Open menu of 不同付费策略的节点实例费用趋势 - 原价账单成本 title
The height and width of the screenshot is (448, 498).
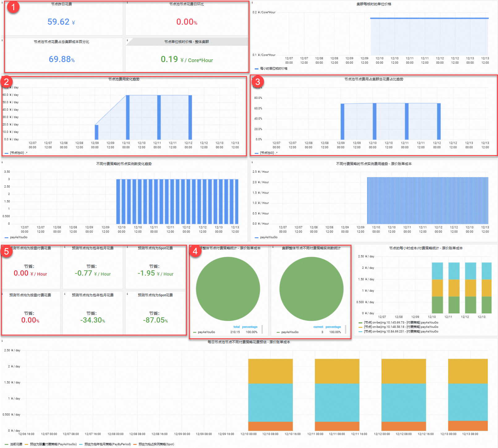[374, 164]
